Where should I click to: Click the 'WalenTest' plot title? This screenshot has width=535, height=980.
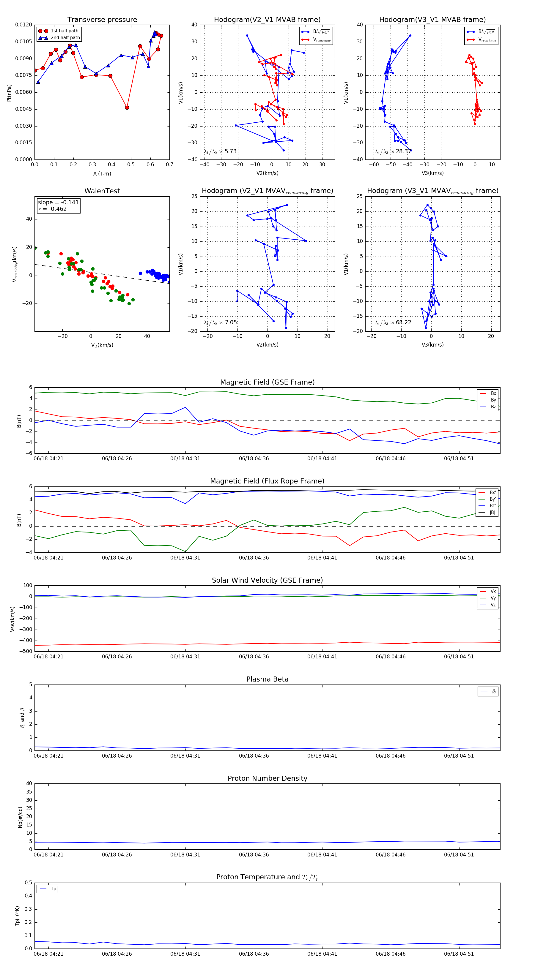pos(102,191)
